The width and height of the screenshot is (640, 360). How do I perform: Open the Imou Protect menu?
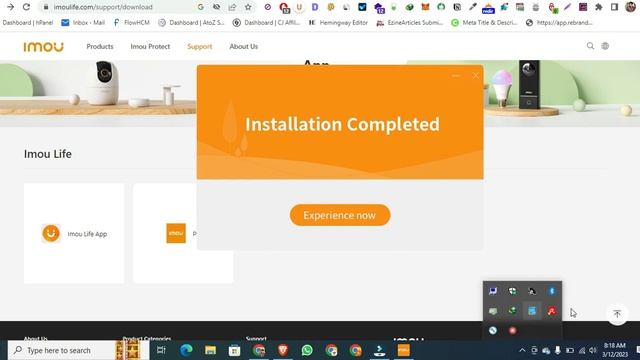[x=150, y=47]
